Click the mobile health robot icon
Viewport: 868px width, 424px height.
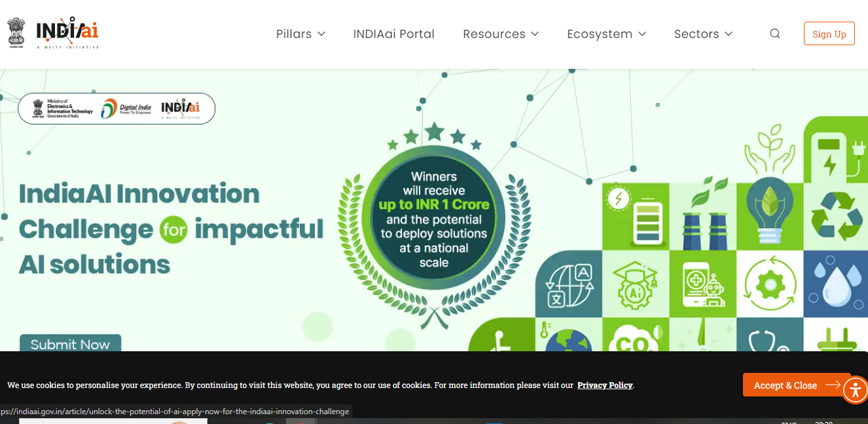(702, 284)
